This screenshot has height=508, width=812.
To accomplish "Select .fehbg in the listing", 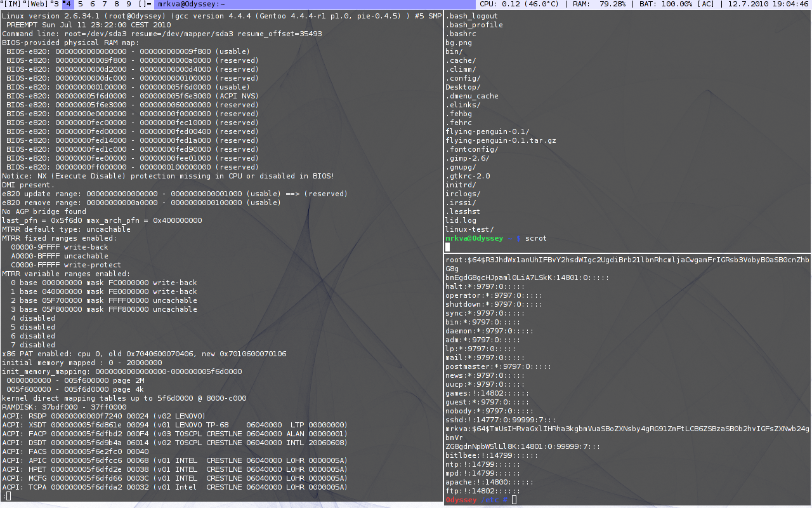I will (x=458, y=114).
